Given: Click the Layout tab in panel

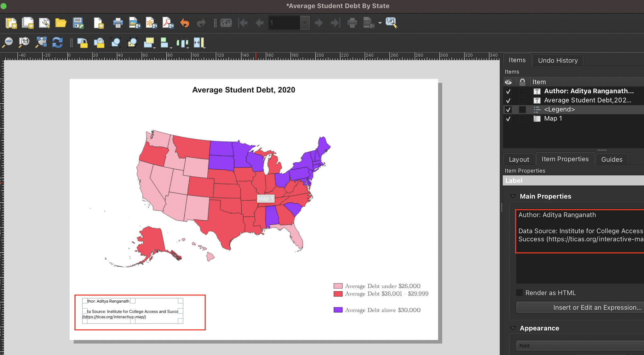Looking at the screenshot, I should coord(519,159).
